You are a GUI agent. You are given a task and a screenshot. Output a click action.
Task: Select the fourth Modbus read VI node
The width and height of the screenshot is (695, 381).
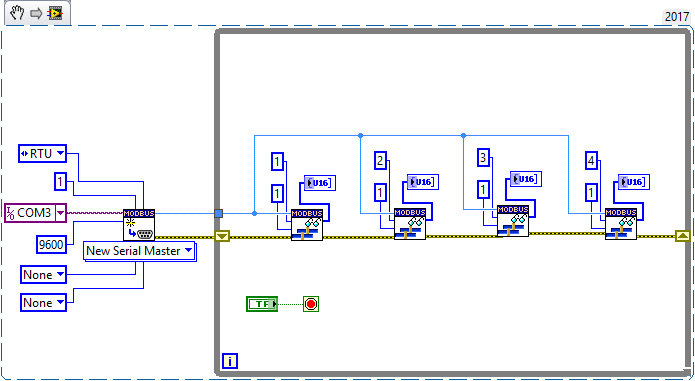(621, 224)
